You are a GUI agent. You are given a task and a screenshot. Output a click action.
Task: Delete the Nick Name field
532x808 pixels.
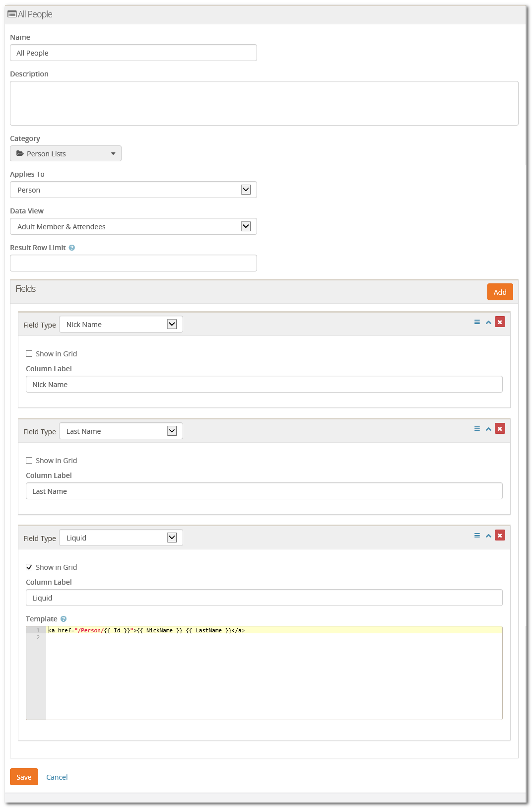pyautogui.click(x=500, y=322)
